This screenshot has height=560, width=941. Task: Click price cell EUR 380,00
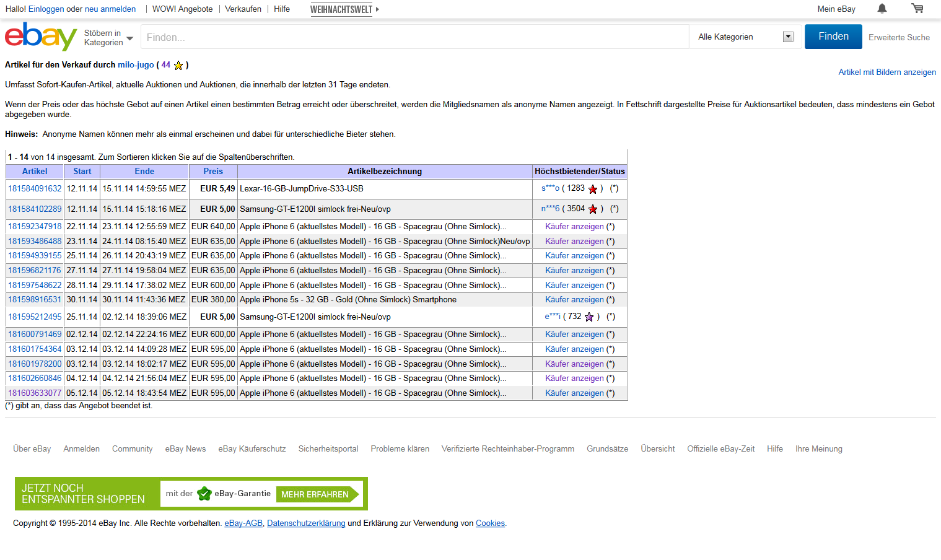click(x=213, y=299)
